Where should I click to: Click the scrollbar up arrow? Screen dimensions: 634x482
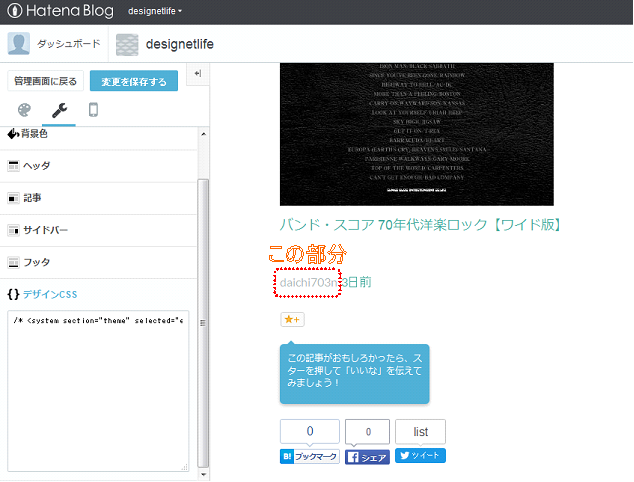point(203,134)
